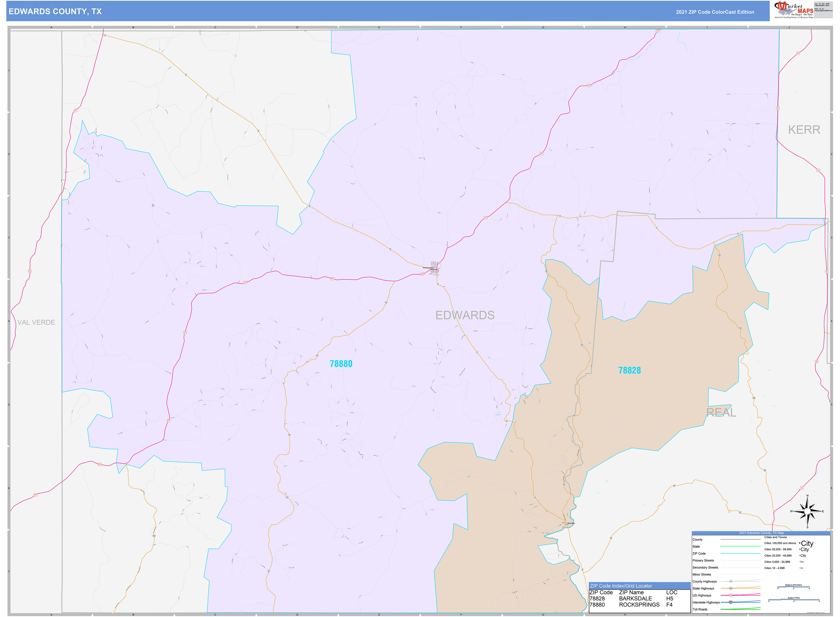Expand the Cities and Towns legend section

tap(775, 537)
